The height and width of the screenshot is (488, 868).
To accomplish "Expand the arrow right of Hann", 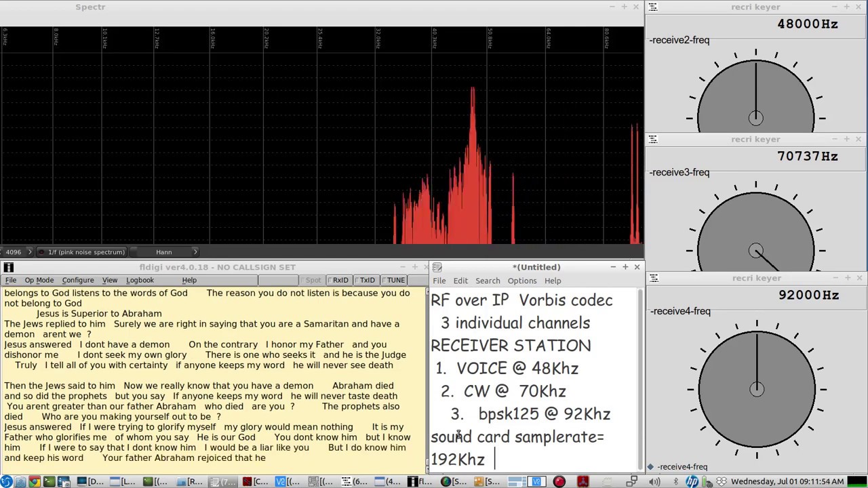I will tap(195, 252).
